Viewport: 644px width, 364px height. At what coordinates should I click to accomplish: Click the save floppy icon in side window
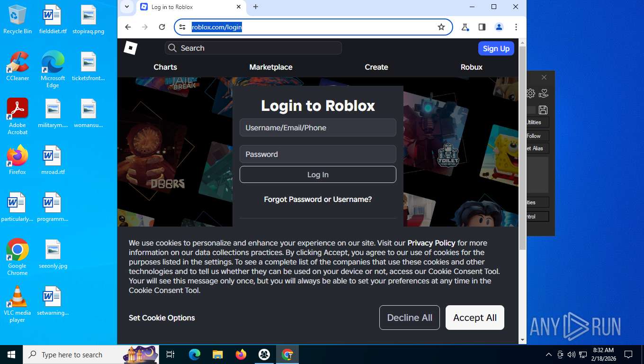(x=543, y=110)
